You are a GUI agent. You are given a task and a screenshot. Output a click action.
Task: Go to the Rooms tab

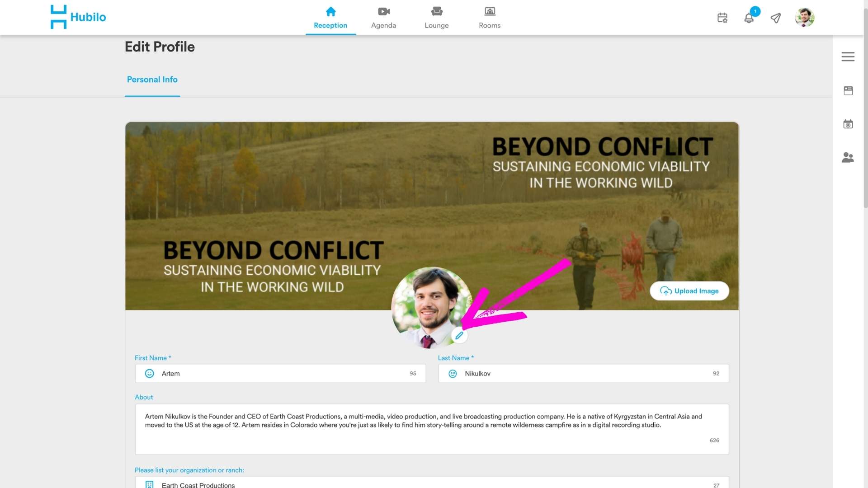click(490, 18)
